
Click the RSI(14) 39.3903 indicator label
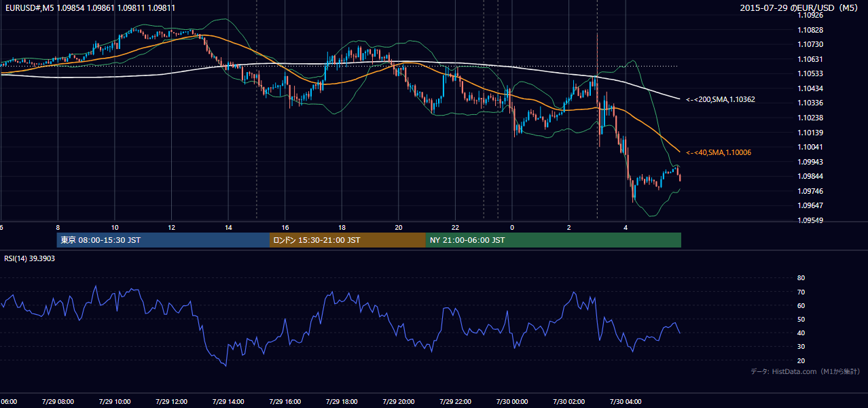point(30,258)
